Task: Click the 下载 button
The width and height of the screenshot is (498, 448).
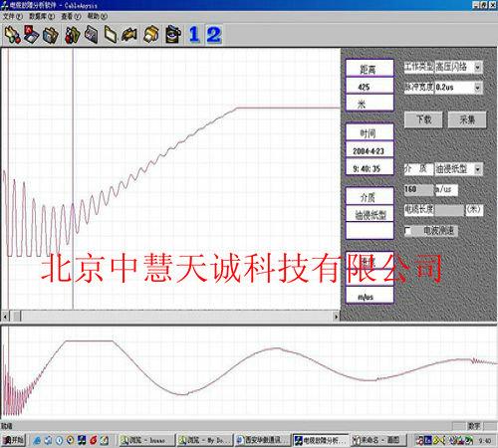Action: 423,119
